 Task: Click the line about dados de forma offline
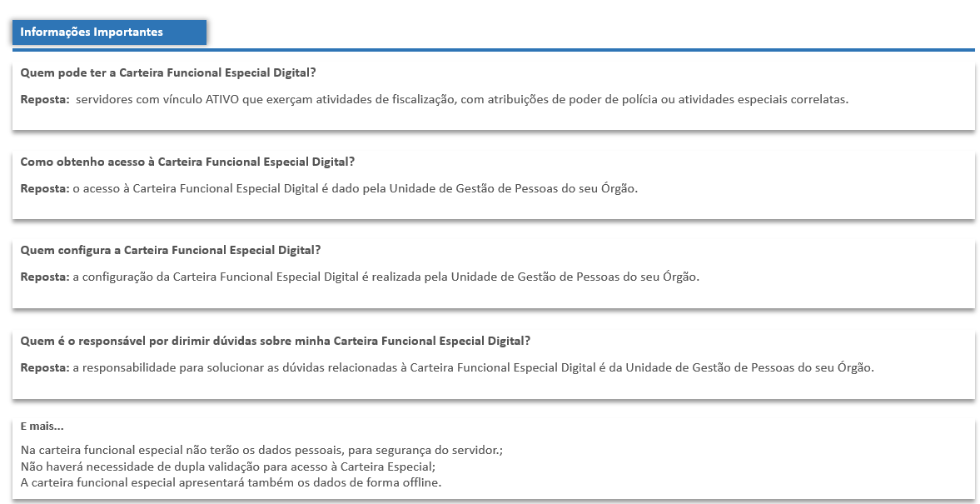(x=231, y=483)
